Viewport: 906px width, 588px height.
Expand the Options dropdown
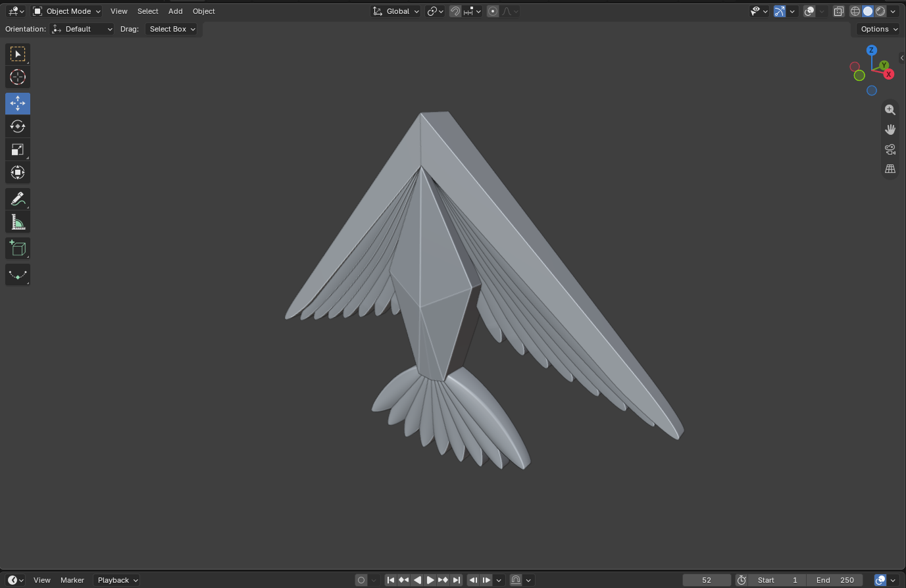(x=878, y=29)
